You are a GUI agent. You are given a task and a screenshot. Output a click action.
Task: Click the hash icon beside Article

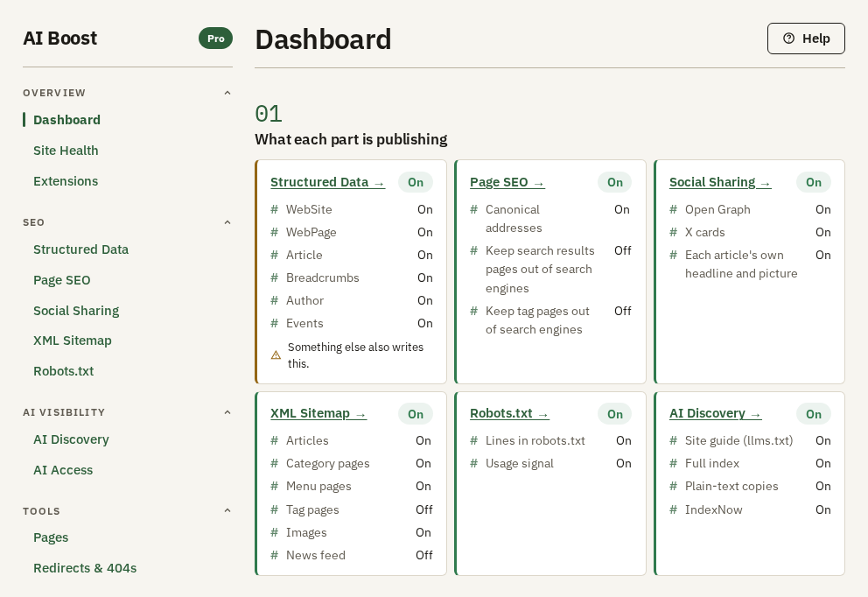click(x=274, y=255)
